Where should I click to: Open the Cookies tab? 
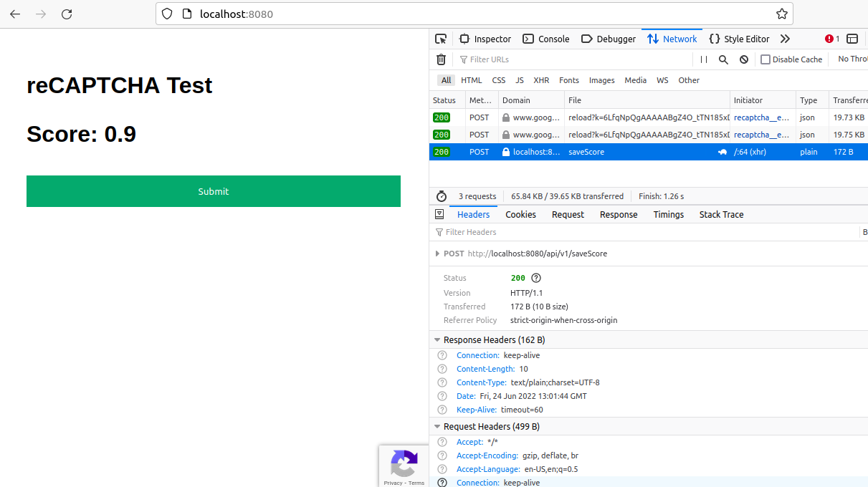pos(520,214)
